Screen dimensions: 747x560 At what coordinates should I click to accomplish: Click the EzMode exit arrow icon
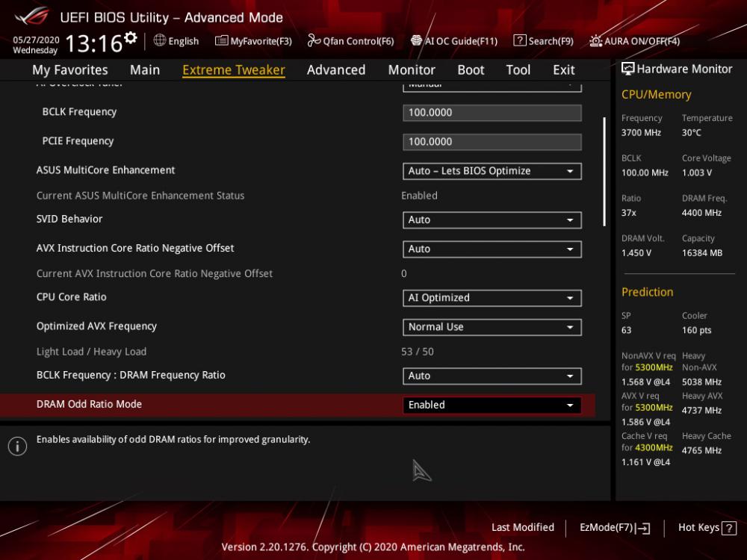(x=642, y=528)
